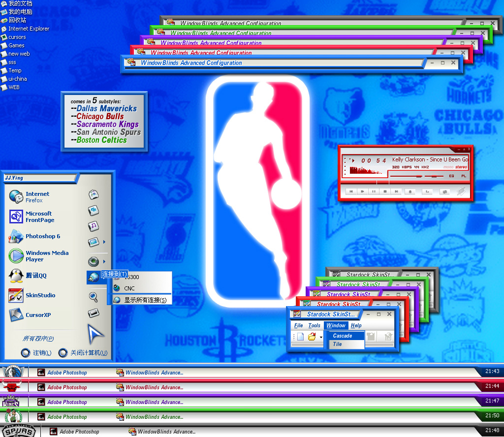
Task: Toggle shuffle in the Winamp player
Action: coord(445,192)
